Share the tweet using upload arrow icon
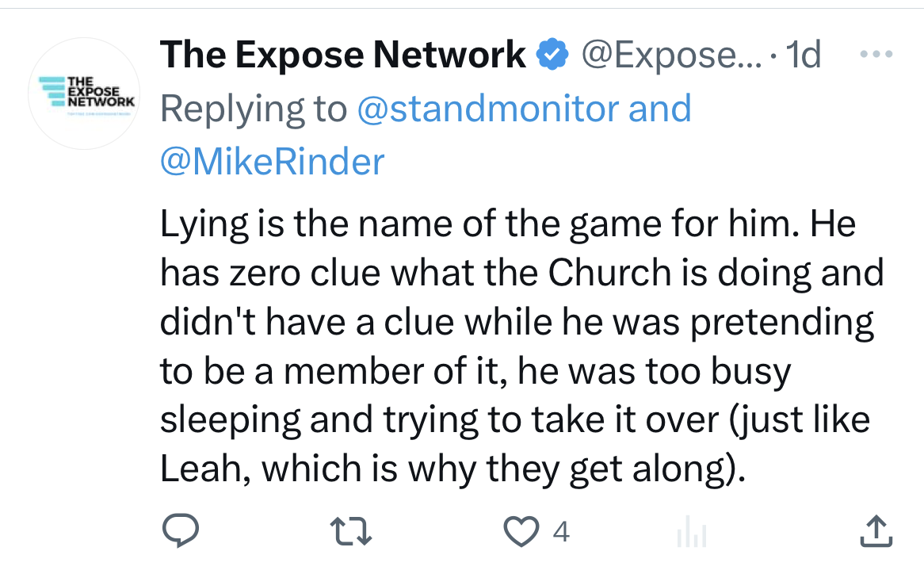Viewport: 924px width, 574px height. (x=876, y=531)
